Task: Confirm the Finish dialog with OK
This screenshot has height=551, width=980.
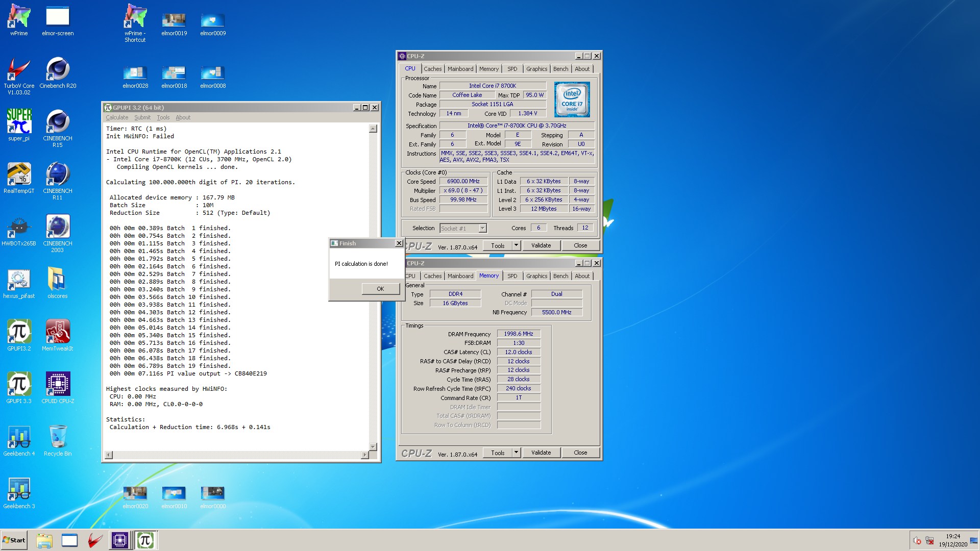Action: (x=380, y=289)
